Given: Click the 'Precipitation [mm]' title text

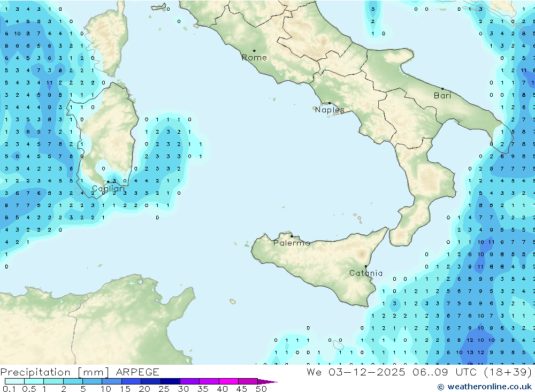Looking at the screenshot, I should coord(55,372).
